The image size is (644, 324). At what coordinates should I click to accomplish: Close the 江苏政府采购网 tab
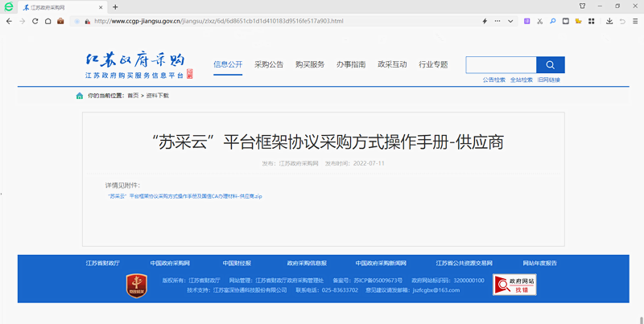coord(101,7)
